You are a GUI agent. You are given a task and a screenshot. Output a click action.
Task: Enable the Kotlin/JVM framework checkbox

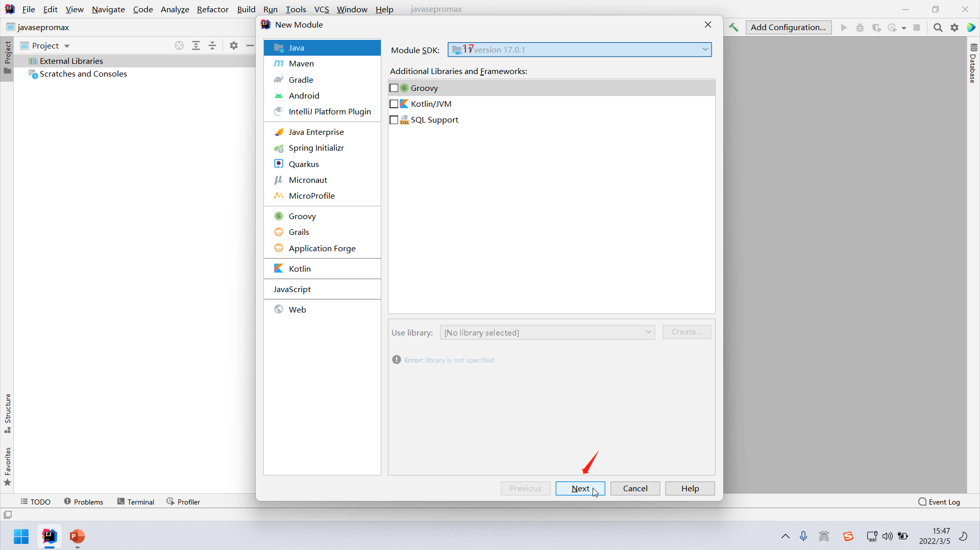click(394, 104)
